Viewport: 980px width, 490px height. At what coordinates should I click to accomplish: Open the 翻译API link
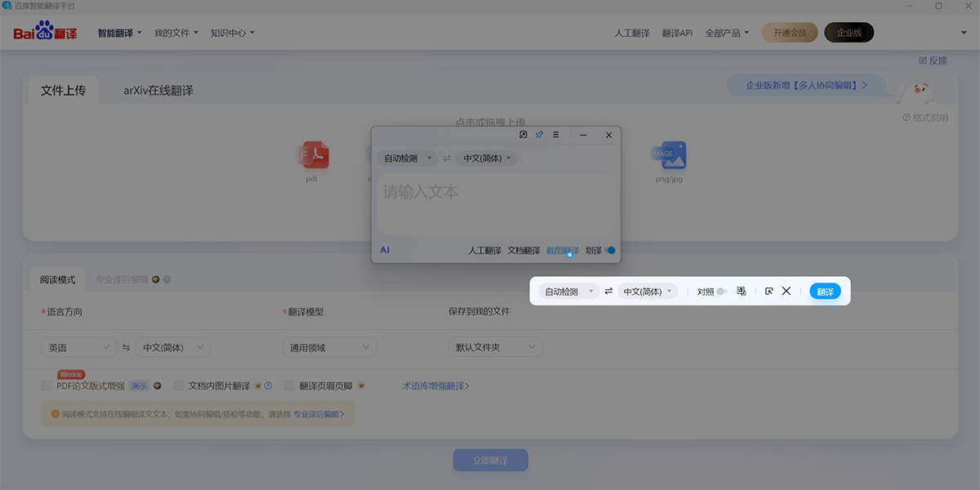[x=677, y=33]
